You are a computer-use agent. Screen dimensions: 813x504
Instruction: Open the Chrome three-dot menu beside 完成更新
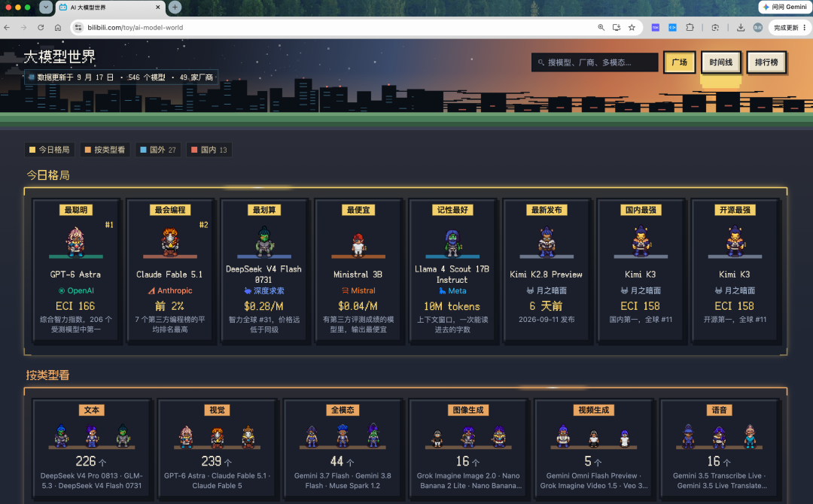tap(804, 27)
